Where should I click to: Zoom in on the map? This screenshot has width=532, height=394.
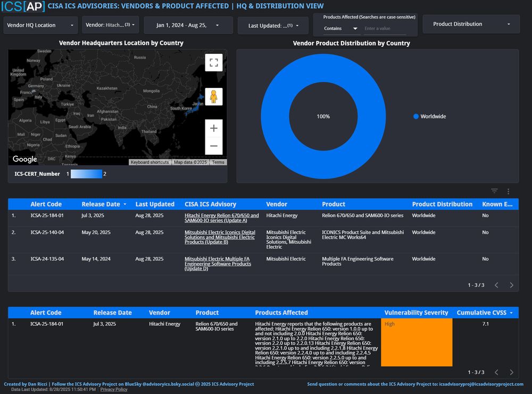coord(214,128)
